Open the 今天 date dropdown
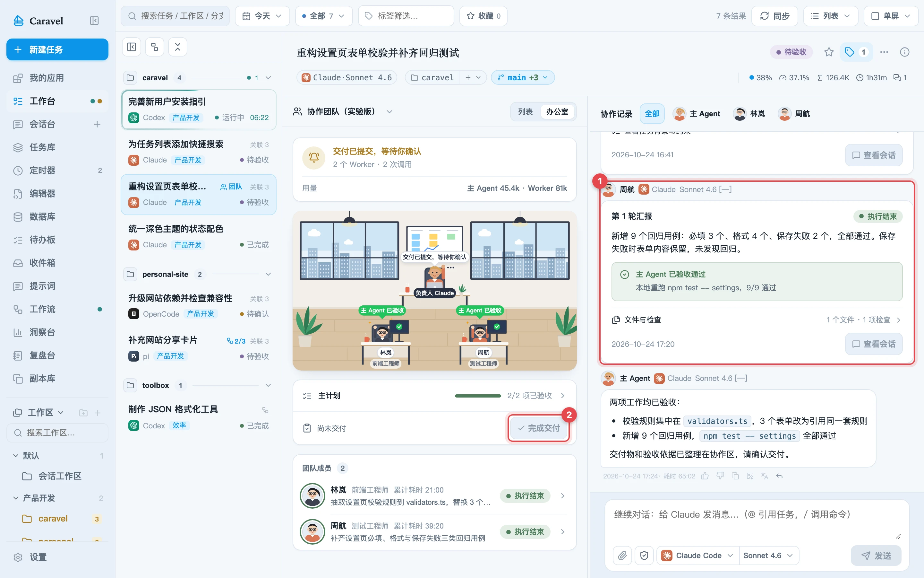924x578 pixels. point(262,16)
